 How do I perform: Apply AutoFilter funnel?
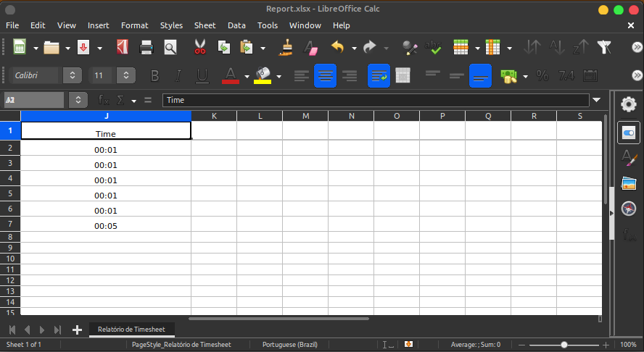pyautogui.click(x=604, y=48)
